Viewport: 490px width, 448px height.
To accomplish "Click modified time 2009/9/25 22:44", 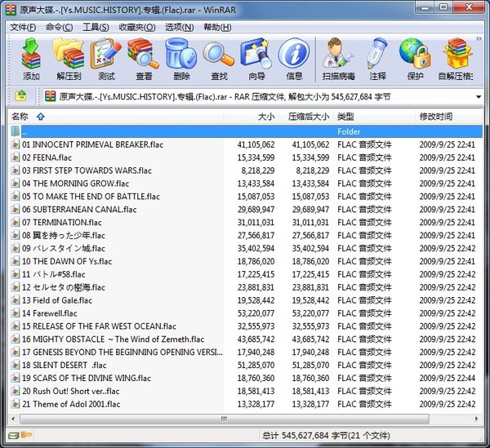I will point(448,378).
